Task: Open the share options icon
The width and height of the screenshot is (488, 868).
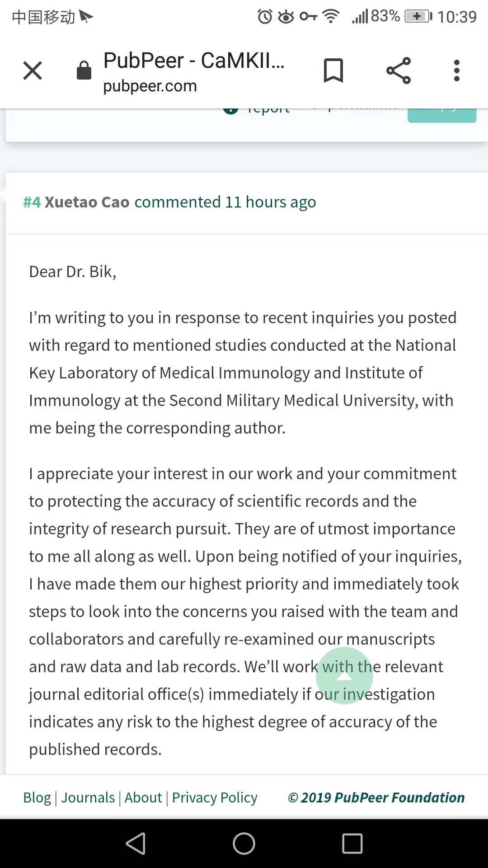Action: point(399,71)
